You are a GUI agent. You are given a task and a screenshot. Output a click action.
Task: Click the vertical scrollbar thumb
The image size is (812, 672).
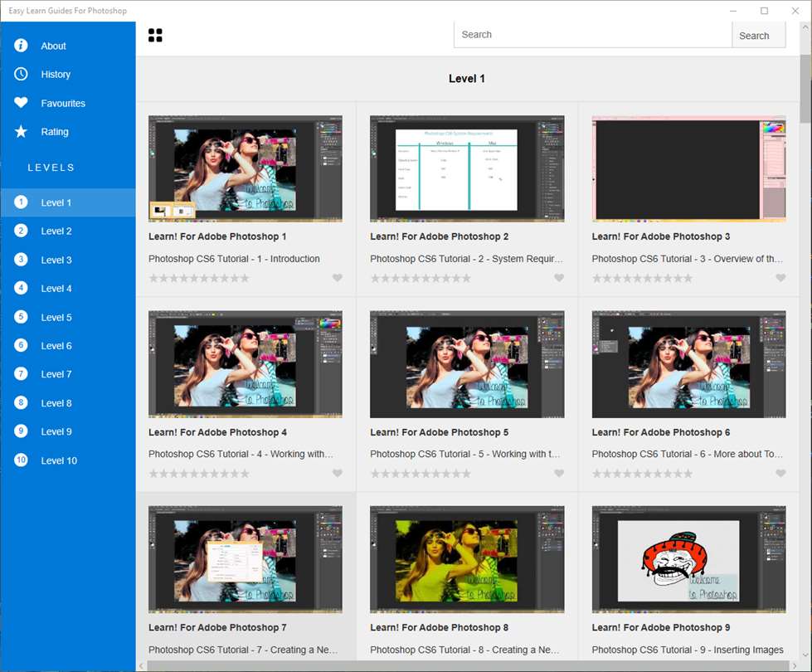click(x=805, y=87)
